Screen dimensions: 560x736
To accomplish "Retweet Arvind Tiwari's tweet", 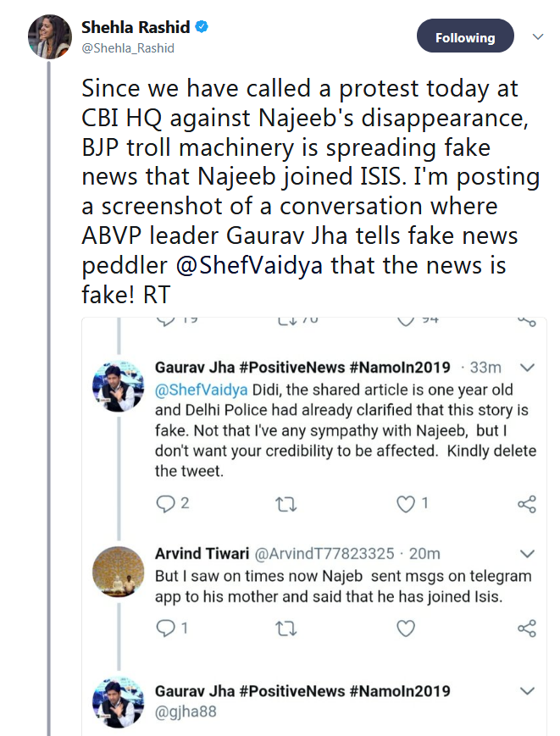I will click(287, 628).
